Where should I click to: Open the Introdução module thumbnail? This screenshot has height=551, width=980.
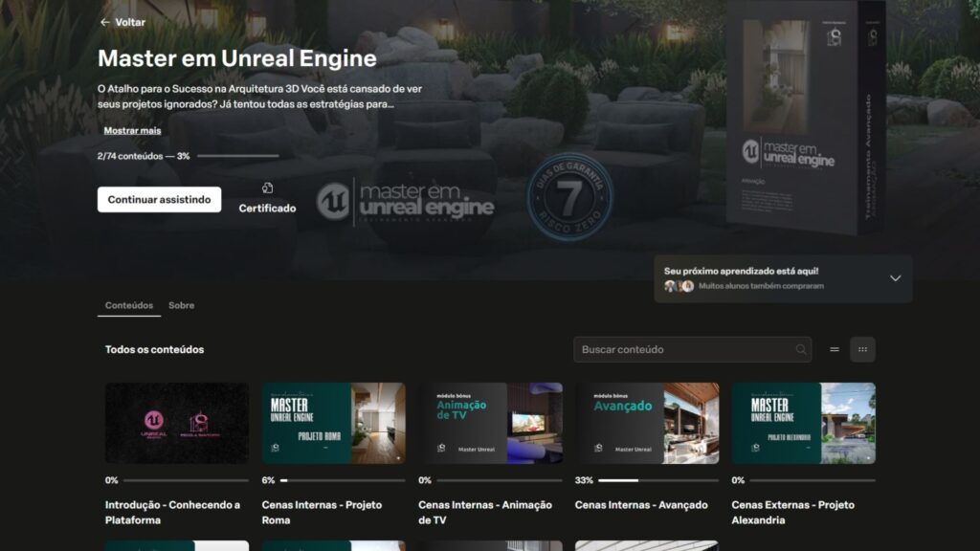point(177,424)
